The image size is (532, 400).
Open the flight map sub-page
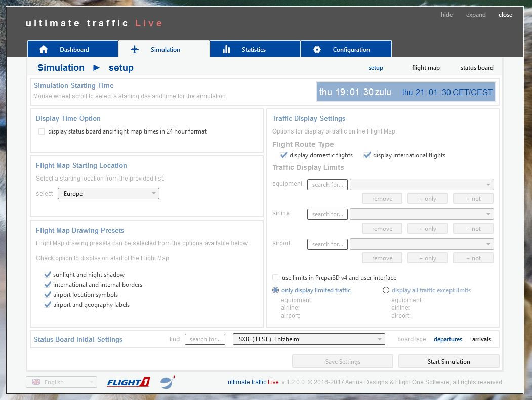pyautogui.click(x=426, y=68)
